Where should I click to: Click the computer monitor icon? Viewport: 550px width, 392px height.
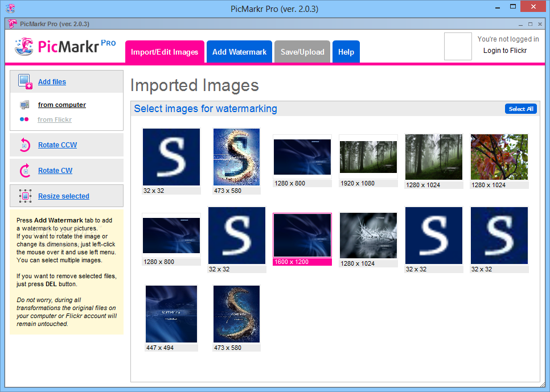[x=24, y=105]
